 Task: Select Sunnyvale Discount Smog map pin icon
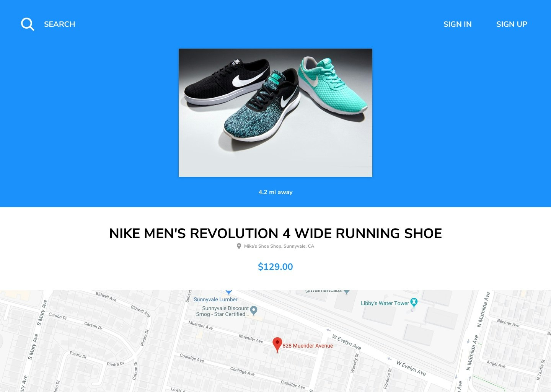point(253,310)
